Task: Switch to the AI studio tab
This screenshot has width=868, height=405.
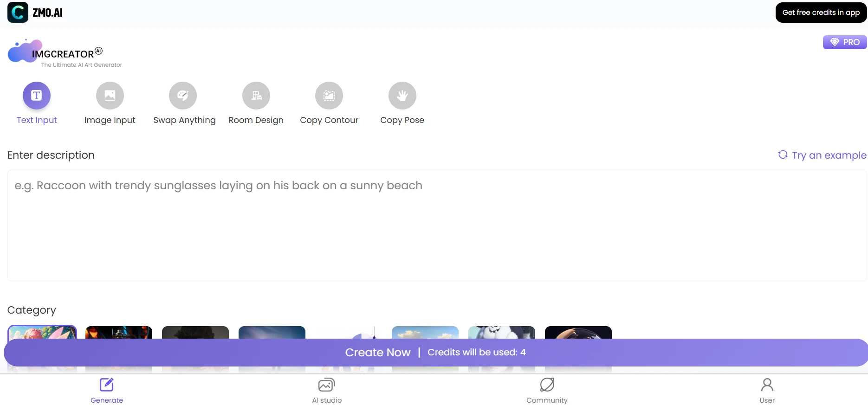Action: [x=327, y=390]
